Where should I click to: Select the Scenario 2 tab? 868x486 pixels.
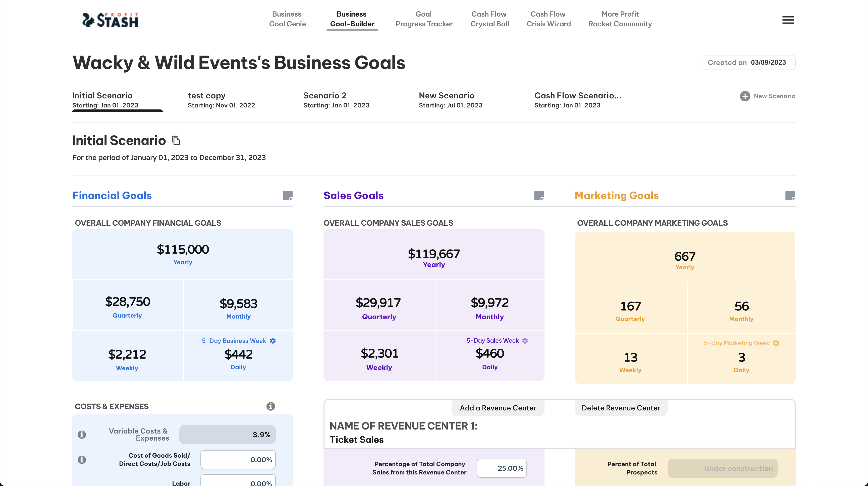[336, 100]
